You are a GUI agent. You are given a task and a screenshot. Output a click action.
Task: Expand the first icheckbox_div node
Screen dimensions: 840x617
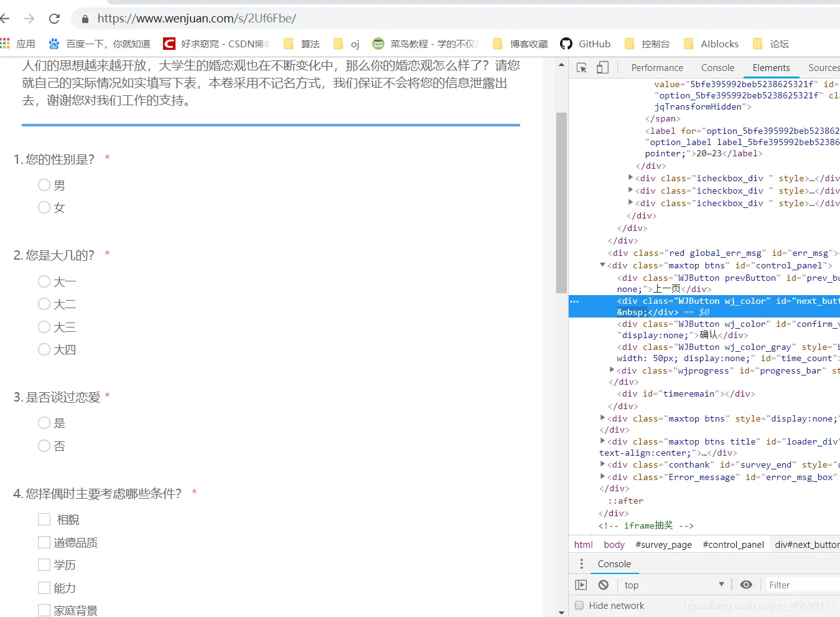[x=630, y=177]
